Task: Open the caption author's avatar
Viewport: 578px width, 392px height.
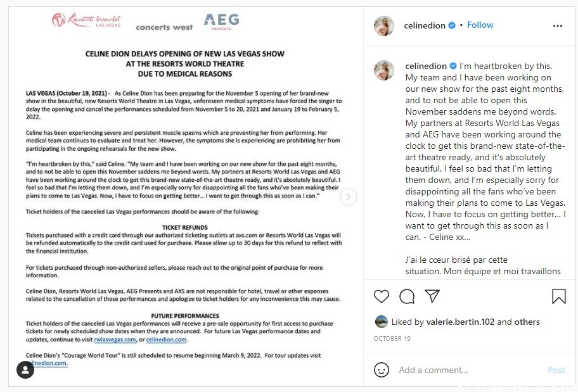Action: pos(383,70)
